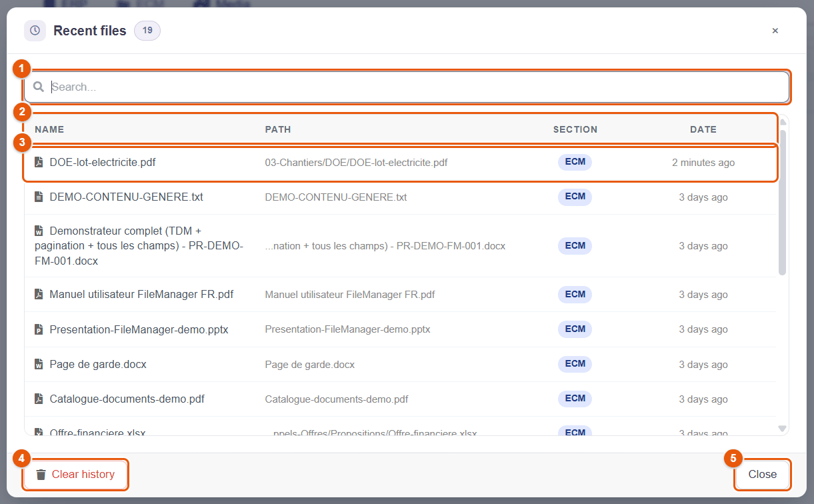Sort by the NAME column header

pos(49,129)
